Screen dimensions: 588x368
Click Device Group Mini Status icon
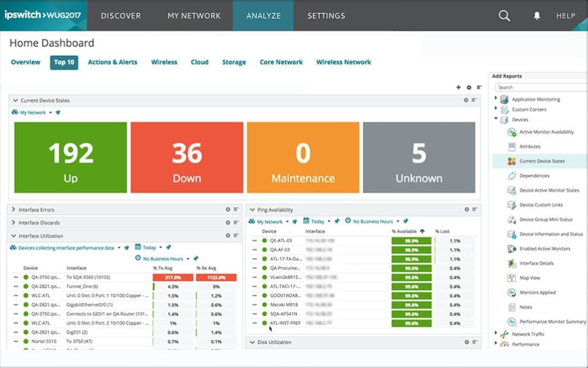coord(512,219)
